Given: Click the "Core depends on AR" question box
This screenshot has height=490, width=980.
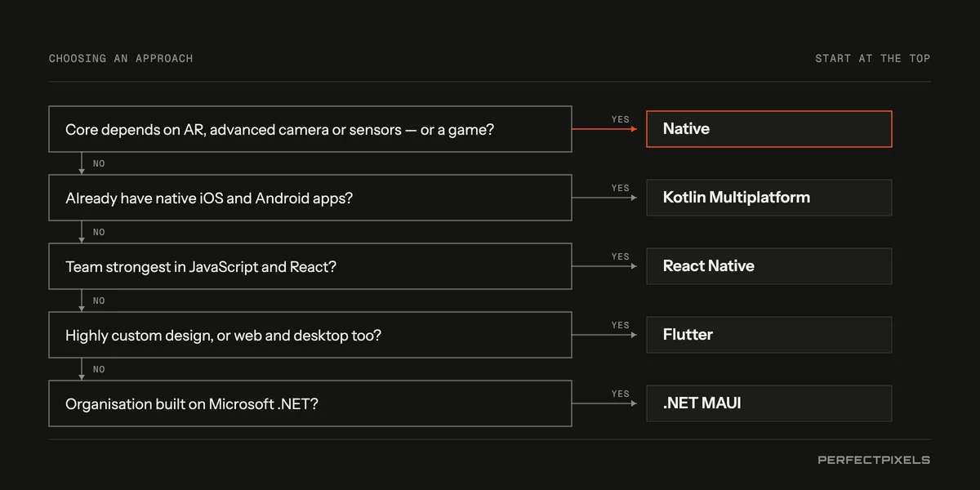Looking at the screenshot, I should 310,129.
